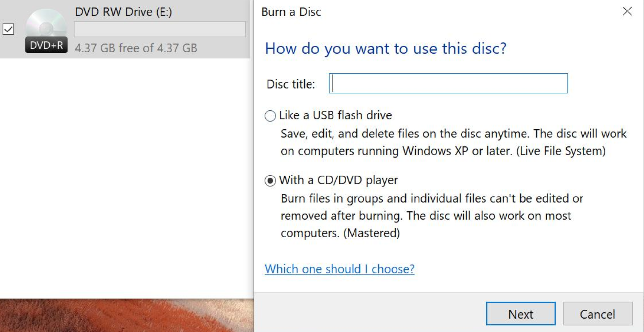
Task: Open the "Which one should I choose?" link
Action: click(x=340, y=269)
